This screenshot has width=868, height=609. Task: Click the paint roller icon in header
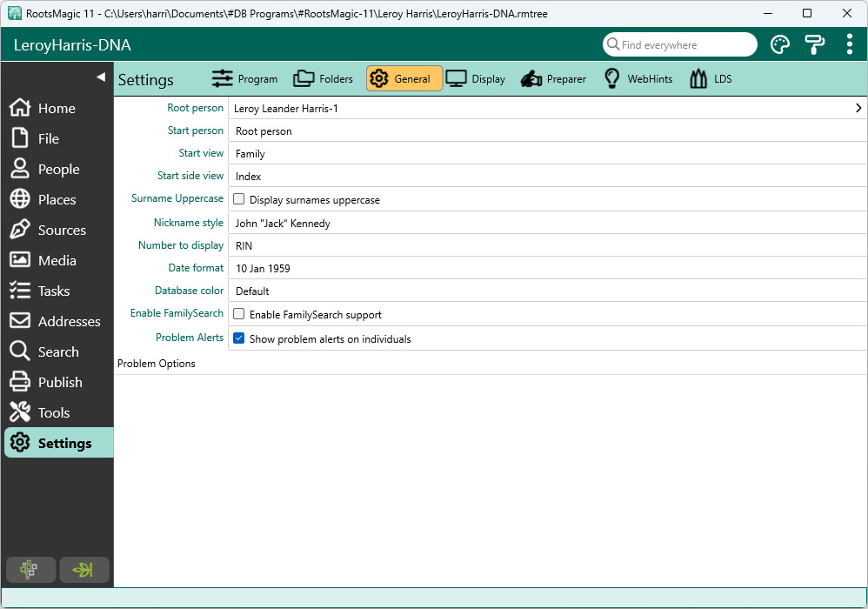click(814, 45)
